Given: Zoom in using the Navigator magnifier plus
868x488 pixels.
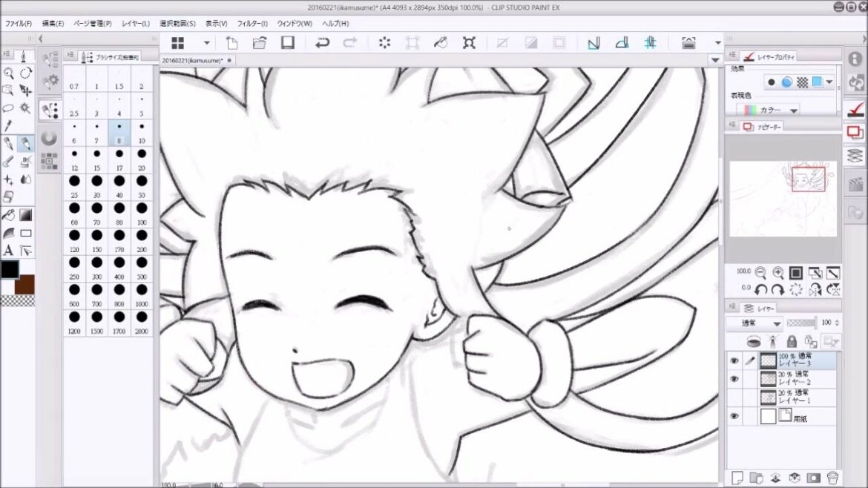Looking at the screenshot, I should (x=779, y=273).
